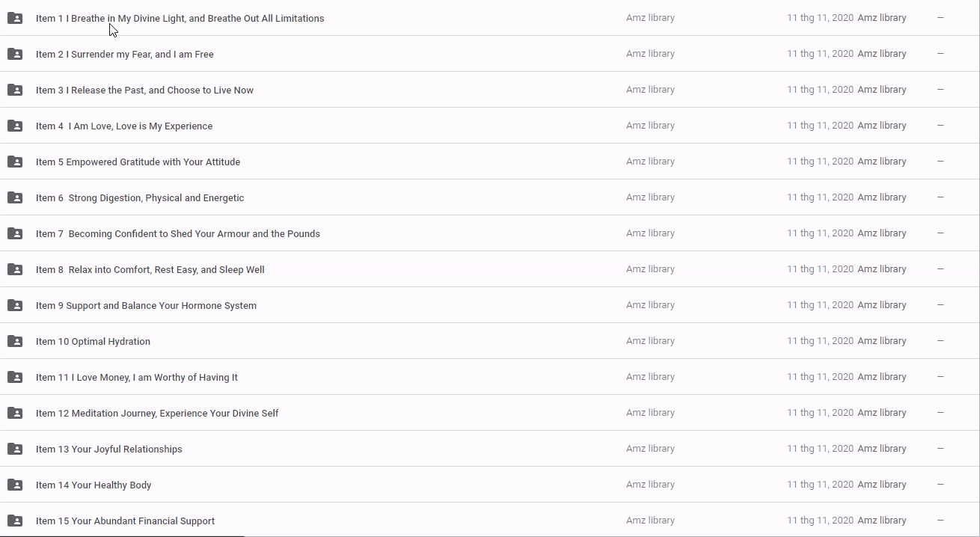Select the folder icon for Item 5
The image size is (980, 537).
15,162
